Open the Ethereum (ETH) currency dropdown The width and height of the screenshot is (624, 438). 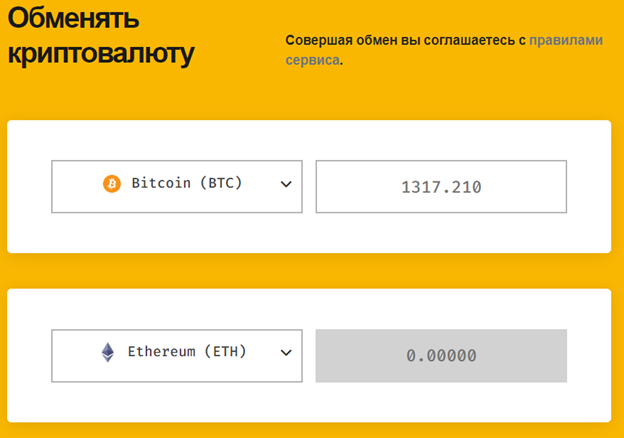click(177, 354)
